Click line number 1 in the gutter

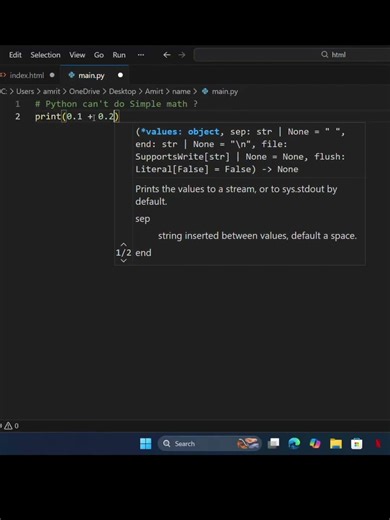18,104
